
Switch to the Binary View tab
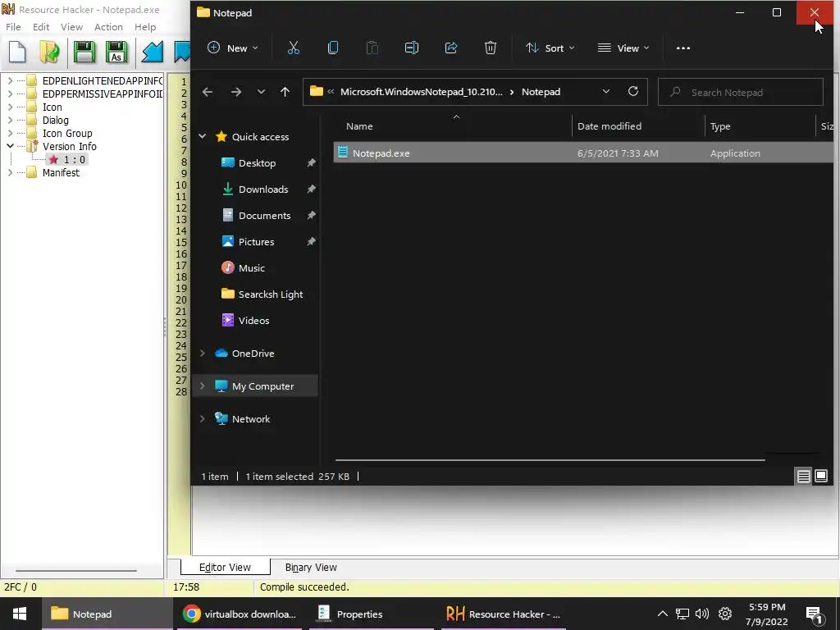(x=311, y=567)
